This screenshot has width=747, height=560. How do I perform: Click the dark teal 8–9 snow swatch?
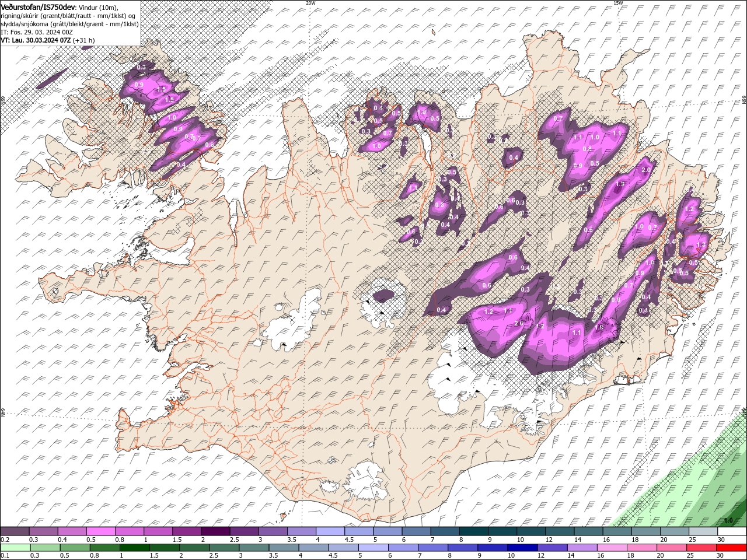point(473,531)
